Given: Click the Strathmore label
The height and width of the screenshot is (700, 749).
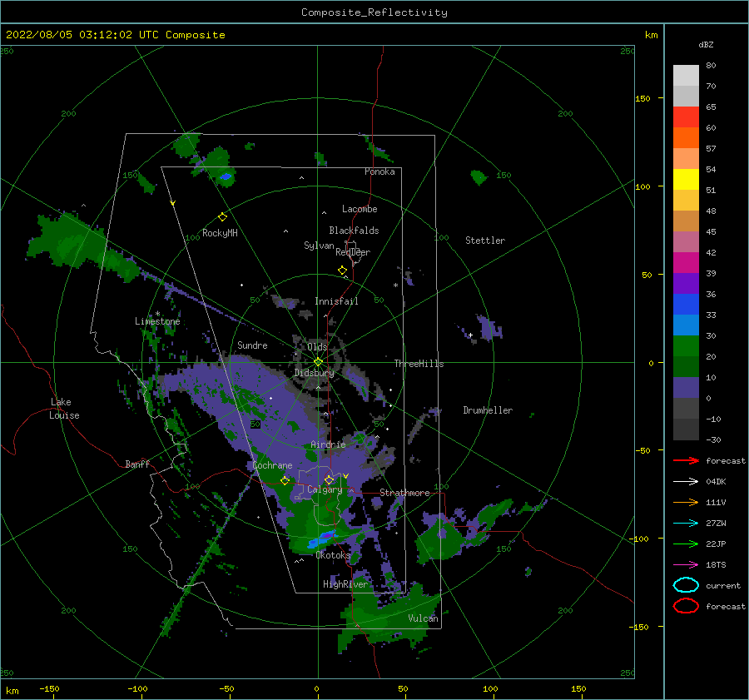Looking at the screenshot, I should pyautogui.click(x=404, y=493).
